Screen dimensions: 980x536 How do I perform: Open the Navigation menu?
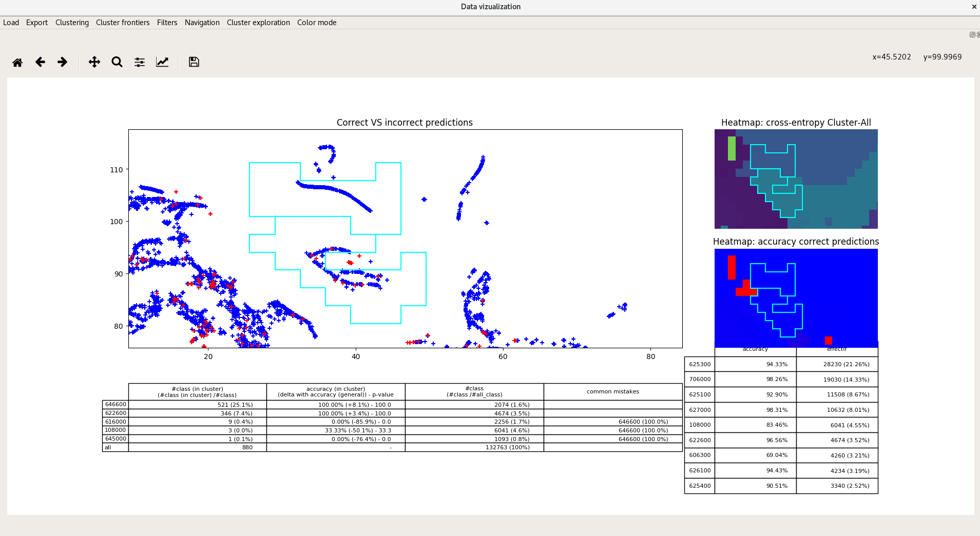click(202, 23)
